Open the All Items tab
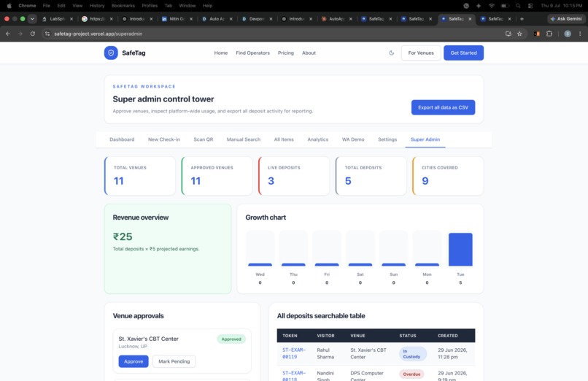 [284, 139]
